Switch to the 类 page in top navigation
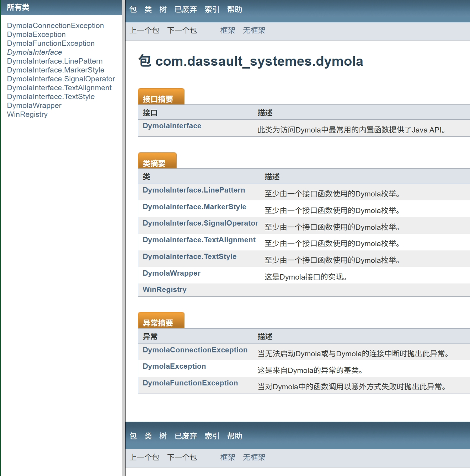 pos(148,10)
